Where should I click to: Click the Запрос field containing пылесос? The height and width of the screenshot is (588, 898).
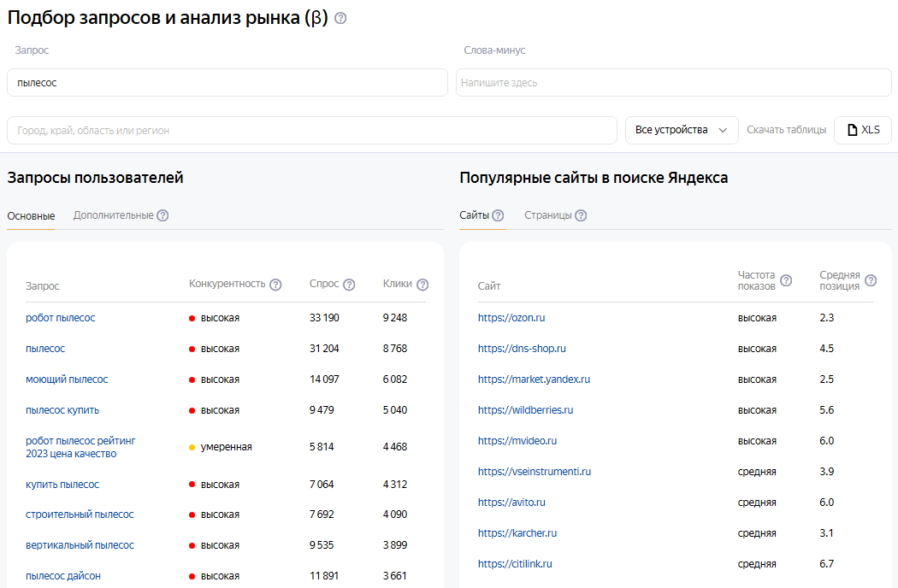pyautogui.click(x=227, y=83)
